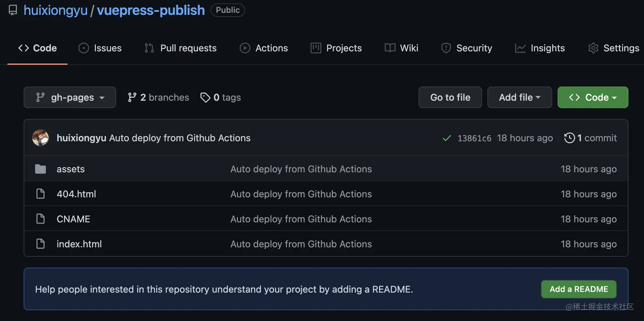Click 18 hours ago in assets row
Viewport: 644px width, 321px height.
(589, 169)
